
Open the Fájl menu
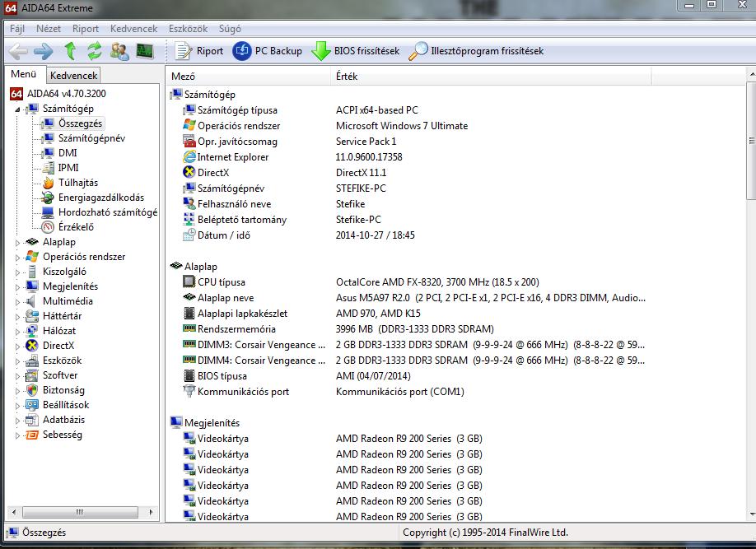pos(16,29)
